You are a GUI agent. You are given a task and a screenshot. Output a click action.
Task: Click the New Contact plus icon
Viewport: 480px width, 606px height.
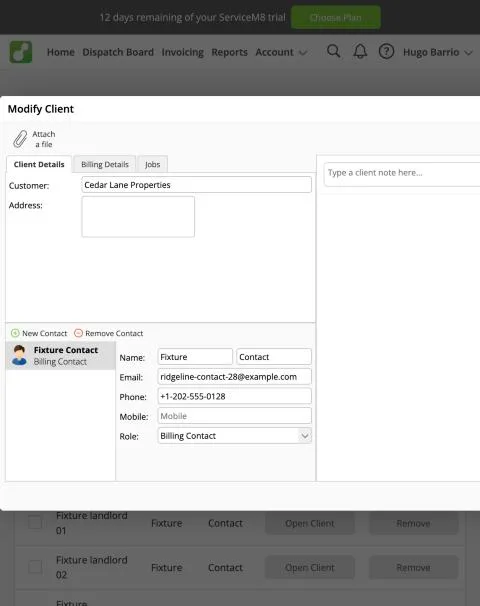(x=15, y=333)
